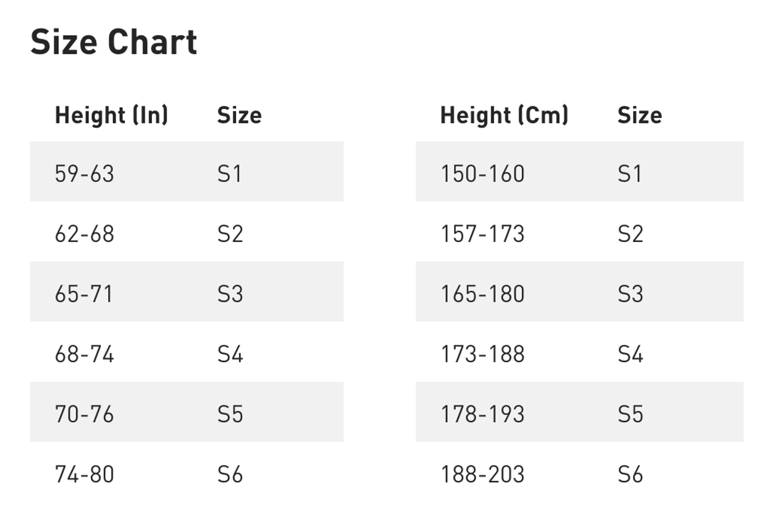Select the 68-74 inch height cell
The height and width of the screenshot is (532, 782).
pos(84,354)
